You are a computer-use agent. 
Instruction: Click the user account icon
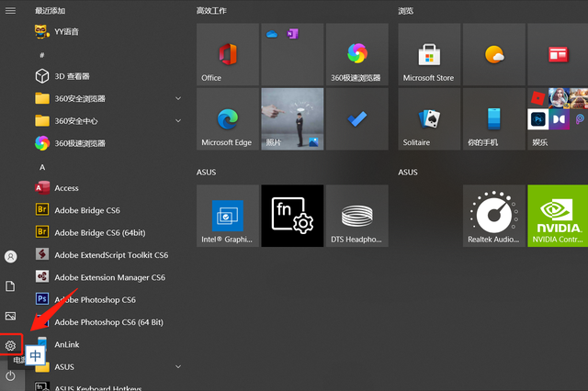point(11,257)
